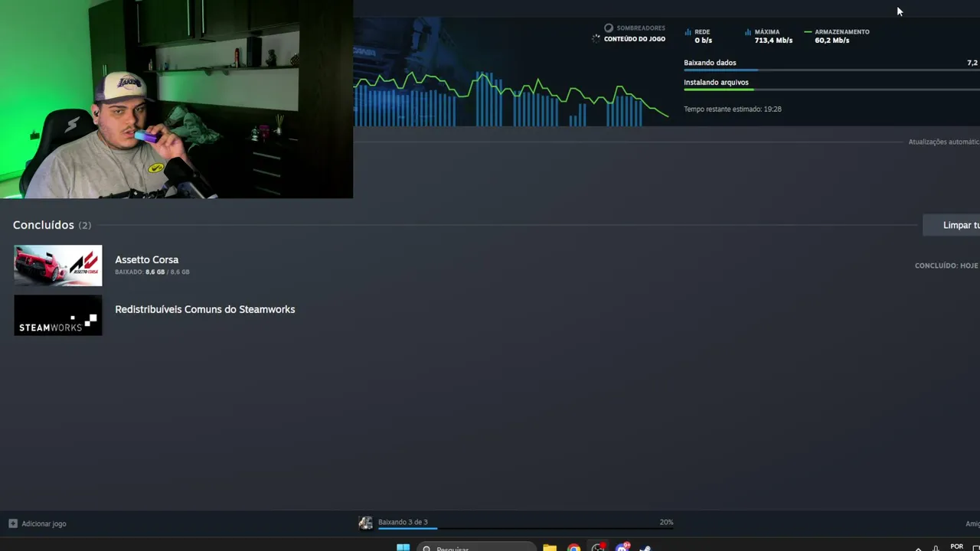Screen dimensions: 980x551
Task: Click the Instalando arquivos progress bar
Action: click(831, 90)
